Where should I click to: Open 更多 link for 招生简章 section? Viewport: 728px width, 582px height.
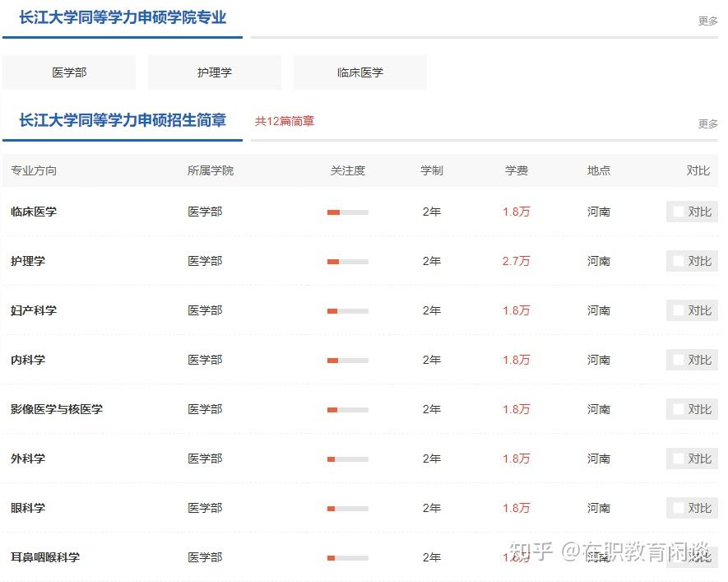(x=707, y=124)
